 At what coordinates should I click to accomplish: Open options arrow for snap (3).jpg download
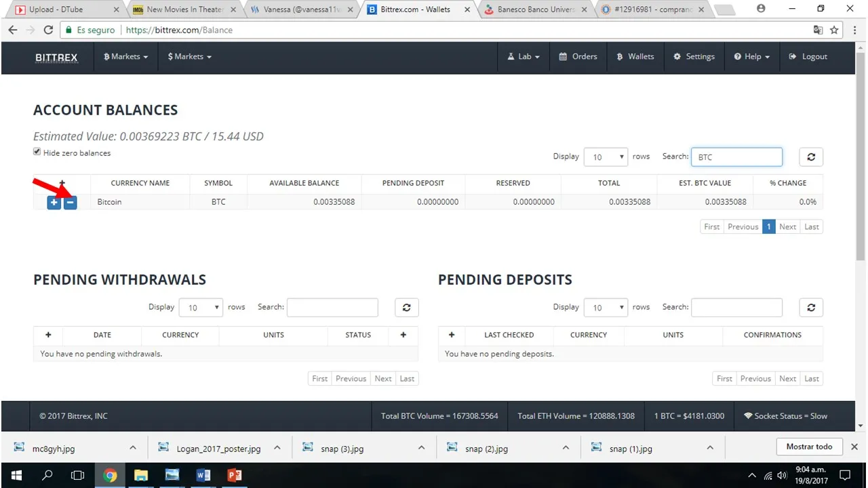[x=422, y=448]
